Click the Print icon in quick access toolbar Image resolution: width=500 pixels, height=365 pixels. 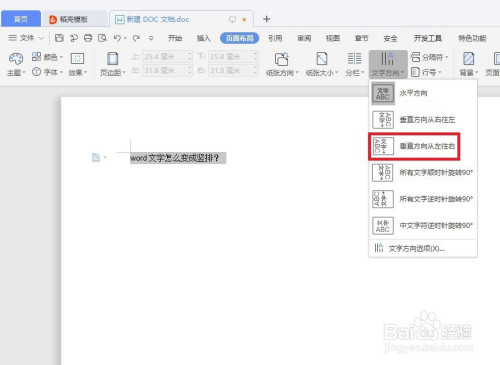coord(88,38)
